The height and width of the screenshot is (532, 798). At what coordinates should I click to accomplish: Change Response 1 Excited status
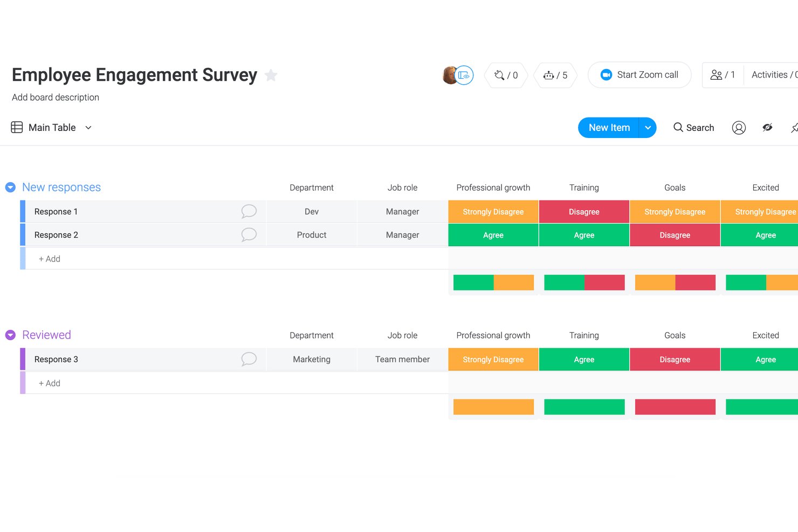coord(759,212)
